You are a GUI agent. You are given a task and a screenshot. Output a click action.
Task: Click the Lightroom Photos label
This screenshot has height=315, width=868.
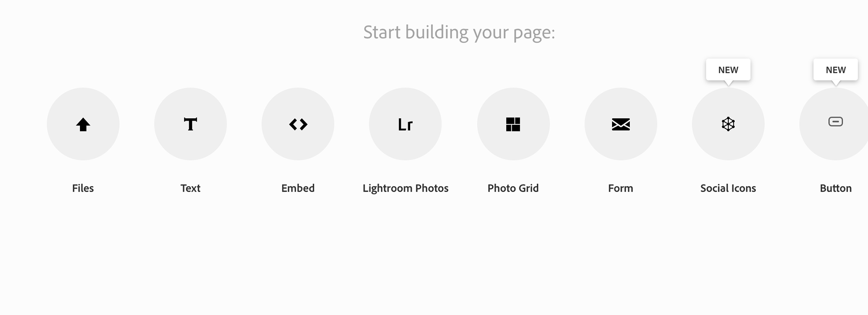[405, 188]
